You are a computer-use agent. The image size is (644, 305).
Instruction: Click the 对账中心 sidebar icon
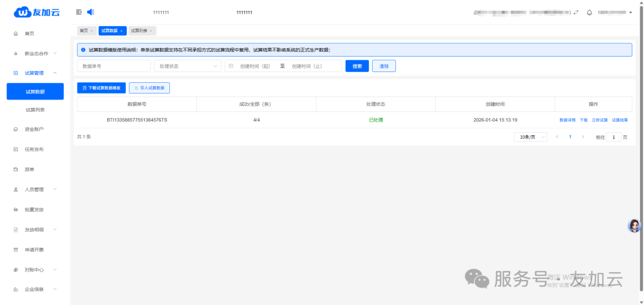pyautogui.click(x=16, y=270)
